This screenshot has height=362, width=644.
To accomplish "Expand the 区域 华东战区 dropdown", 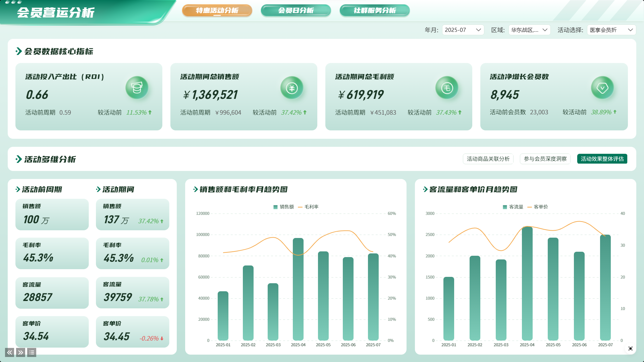I will click(529, 30).
